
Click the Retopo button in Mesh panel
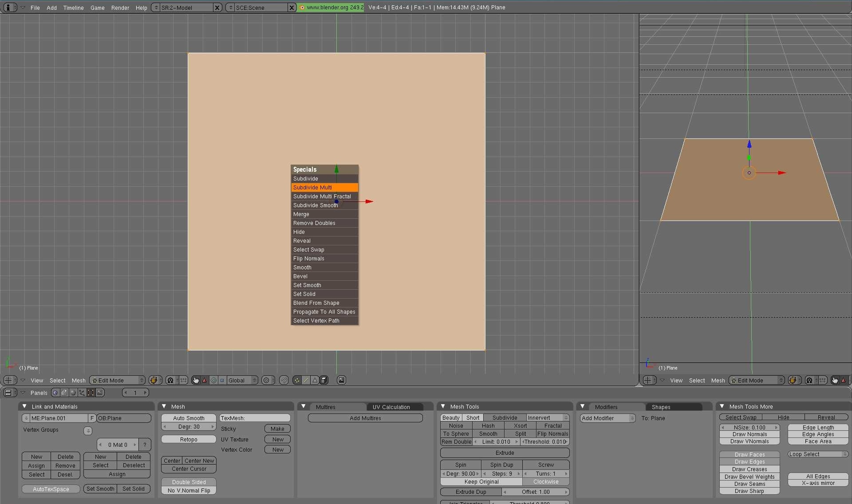[188, 439]
